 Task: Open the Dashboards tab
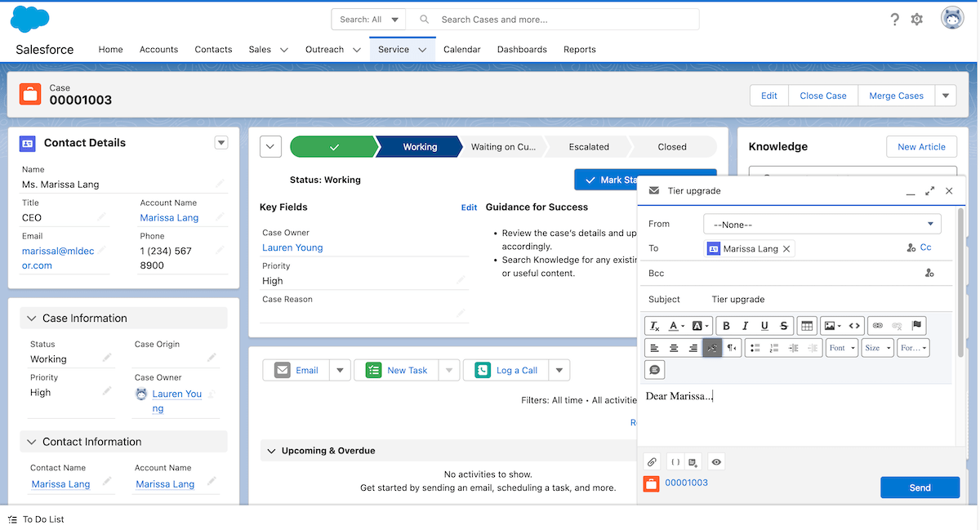[x=522, y=50]
